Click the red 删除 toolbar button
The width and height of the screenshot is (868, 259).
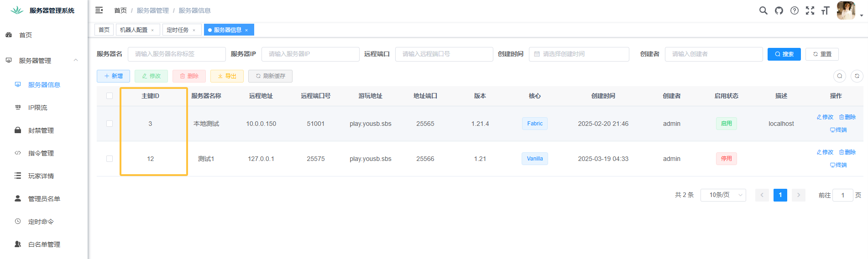click(x=189, y=76)
